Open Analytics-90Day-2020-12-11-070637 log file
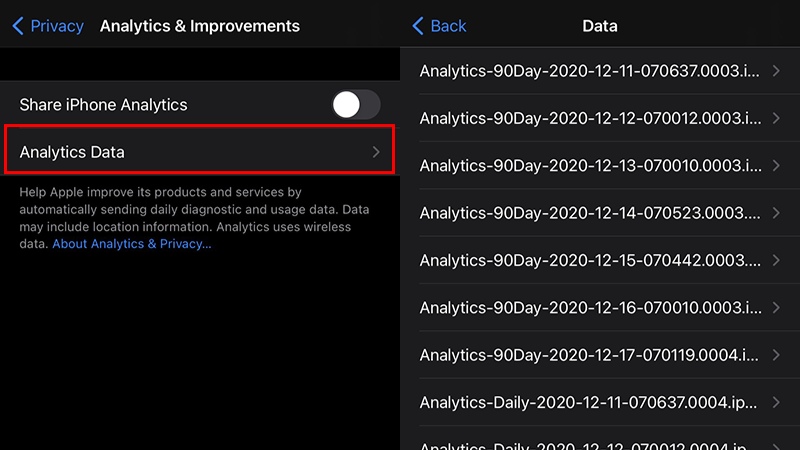 [x=590, y=71]
